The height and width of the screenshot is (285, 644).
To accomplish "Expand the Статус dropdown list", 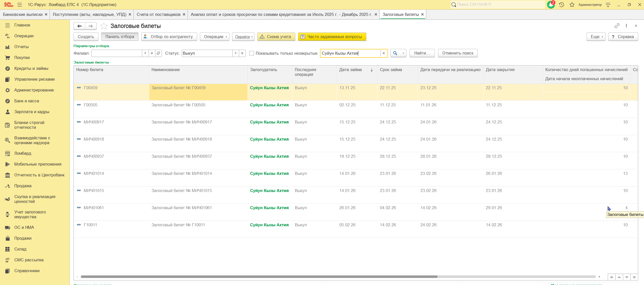I will [x=235, y=53].
